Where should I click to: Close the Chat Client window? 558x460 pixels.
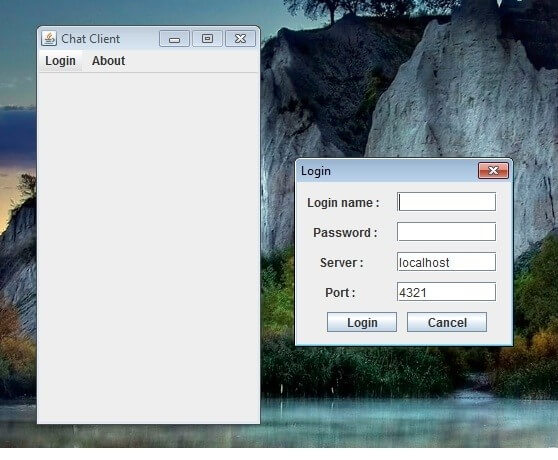click(x=240, y=38)
